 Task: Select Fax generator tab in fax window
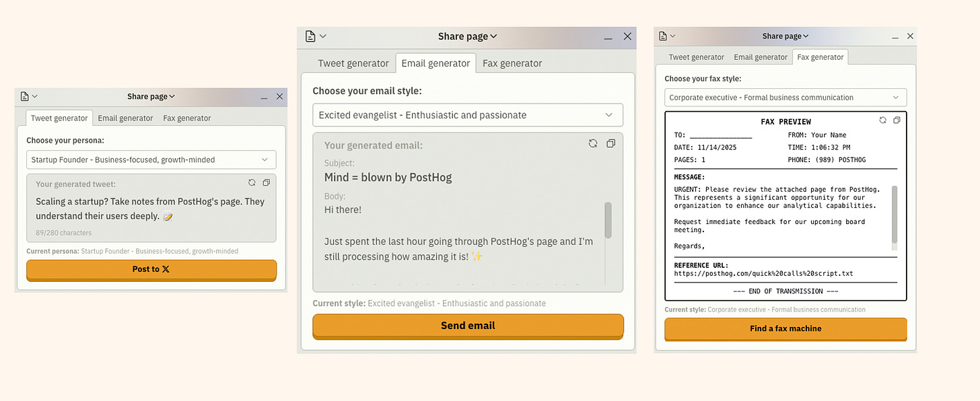click(x=820, y=57)
